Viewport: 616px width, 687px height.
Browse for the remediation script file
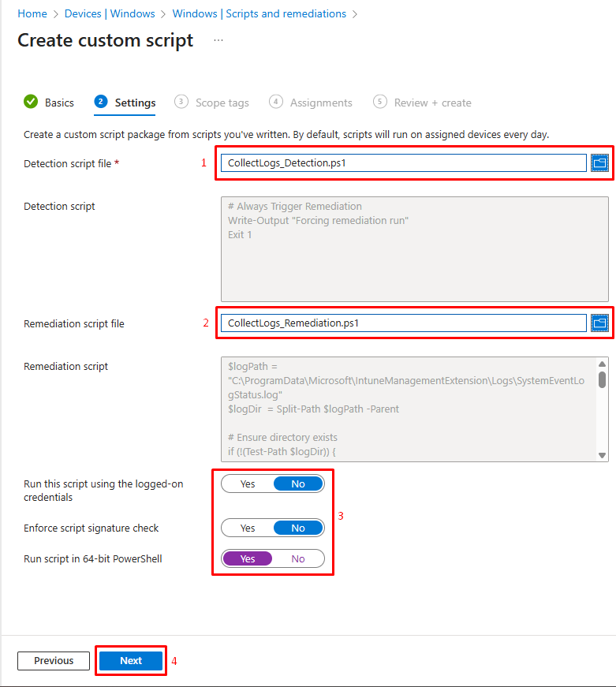coord(599,323)
